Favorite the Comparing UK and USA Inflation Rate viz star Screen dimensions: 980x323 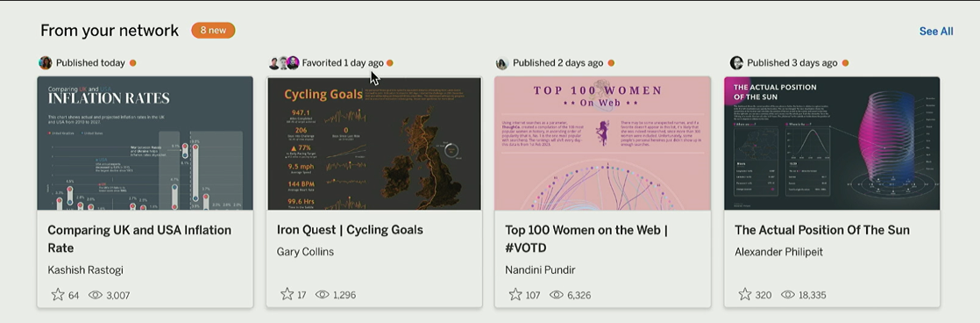point(58,294)
